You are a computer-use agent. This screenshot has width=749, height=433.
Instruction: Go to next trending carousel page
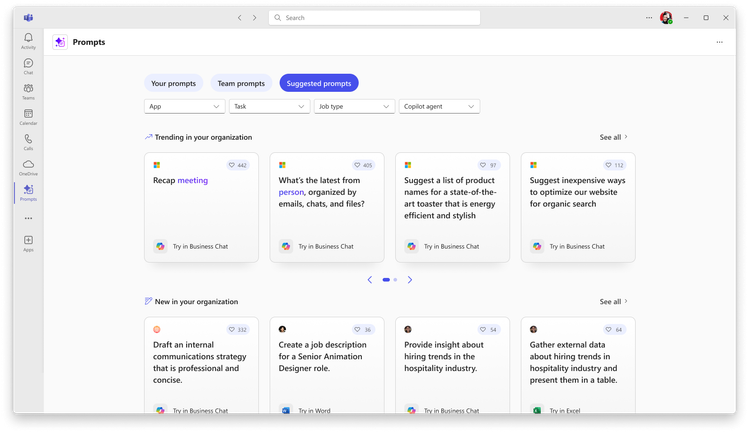coord(410,280)
